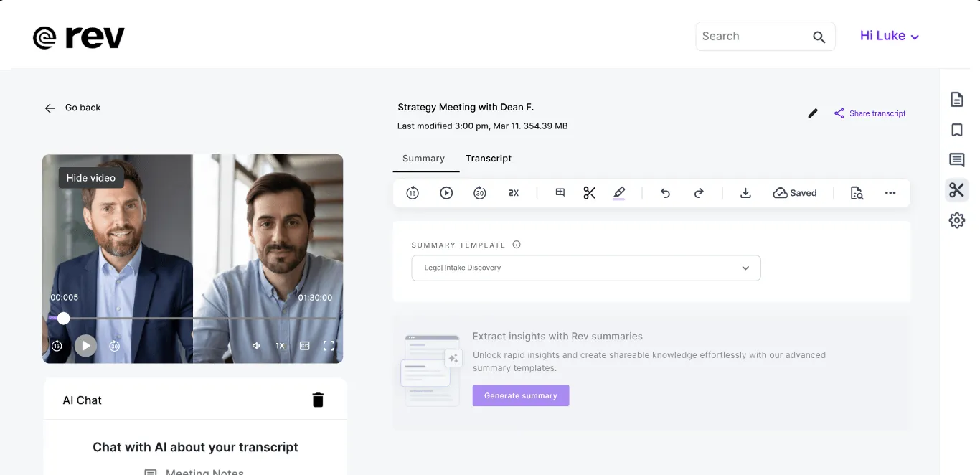Mute the video with volume icon
Screen dimensions: 980x475
point(256,346)
